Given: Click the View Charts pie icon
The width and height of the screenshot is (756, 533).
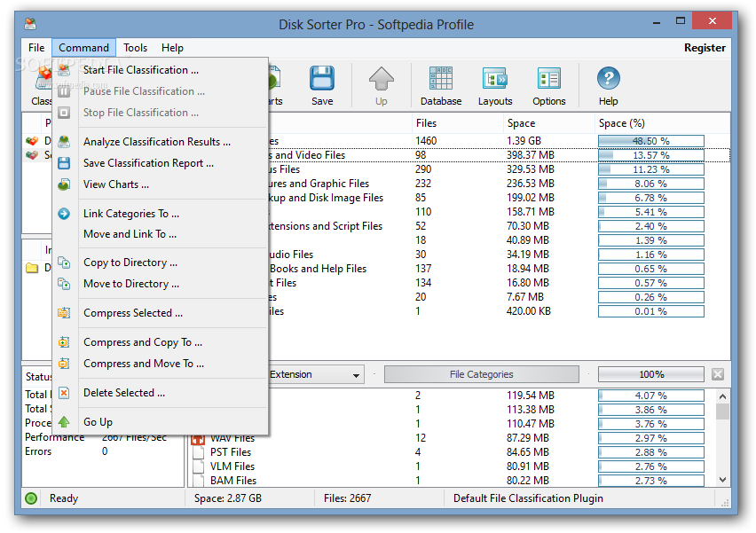Looking at the screenshot, I should pyautogui.click(x=64, y=184).
